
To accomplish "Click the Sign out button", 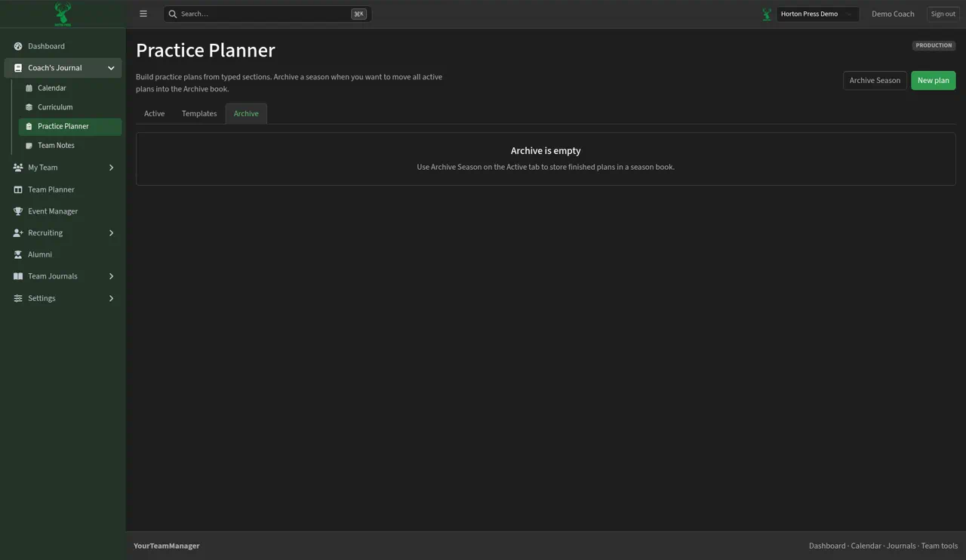I will pyautogui.click(x=943, y=14).
